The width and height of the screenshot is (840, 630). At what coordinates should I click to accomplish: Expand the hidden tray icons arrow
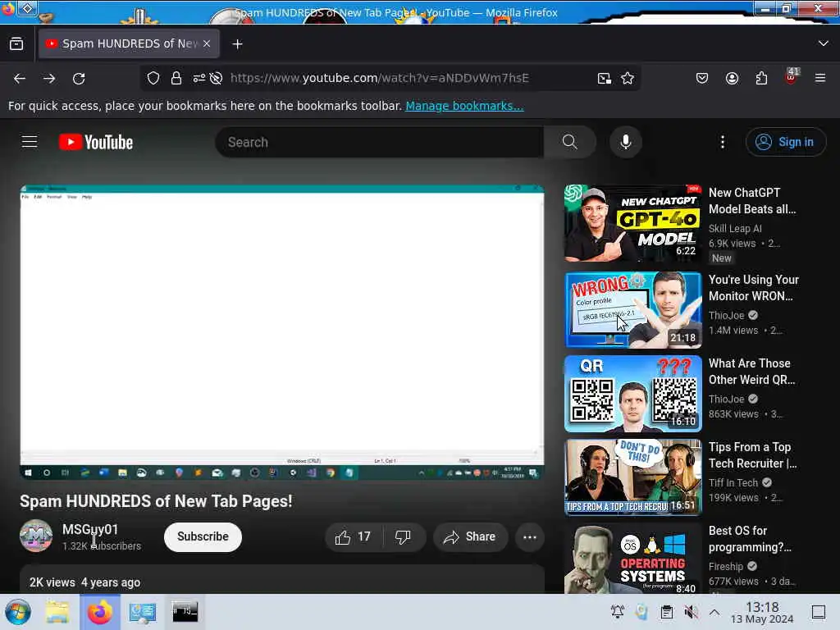[x=714, y=612]
